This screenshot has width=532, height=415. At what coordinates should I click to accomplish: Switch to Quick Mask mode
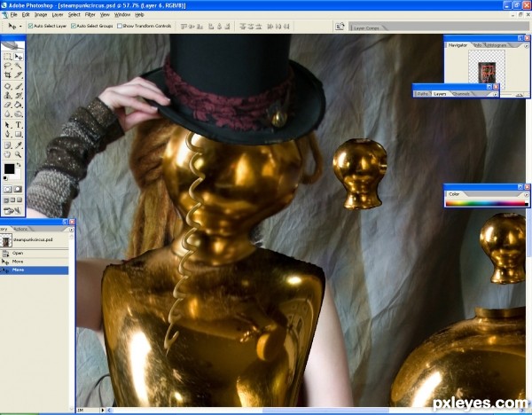[18, 190]
